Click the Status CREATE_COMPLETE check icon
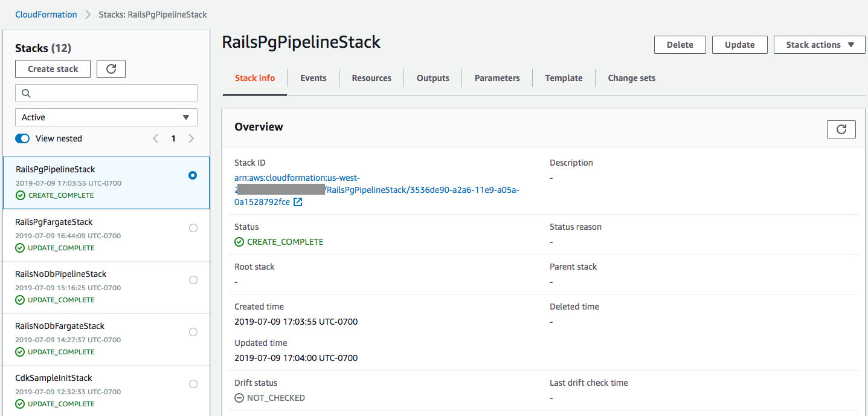Screen dimensions: 868x416 tap(239, 242)
